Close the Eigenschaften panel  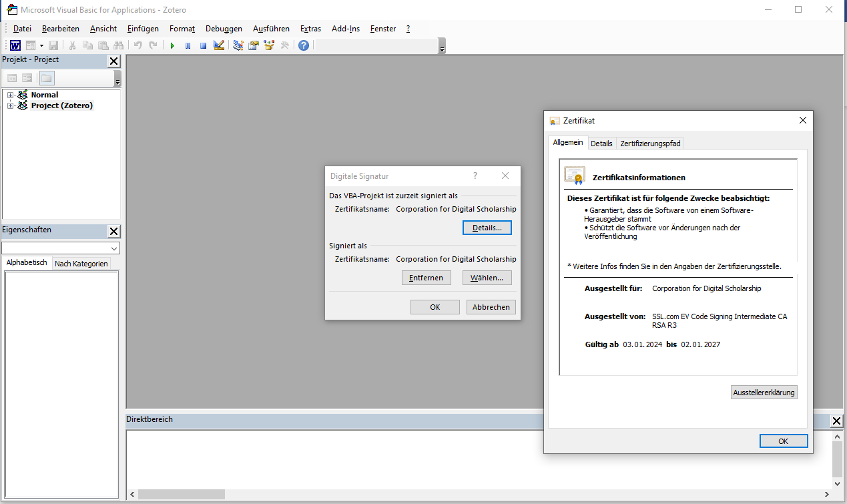tap(114, 232)
